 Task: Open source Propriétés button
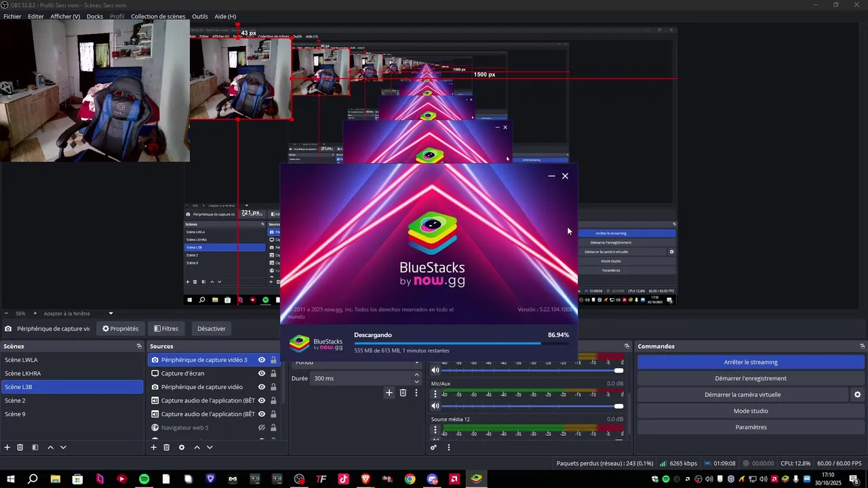pos(120,329)
